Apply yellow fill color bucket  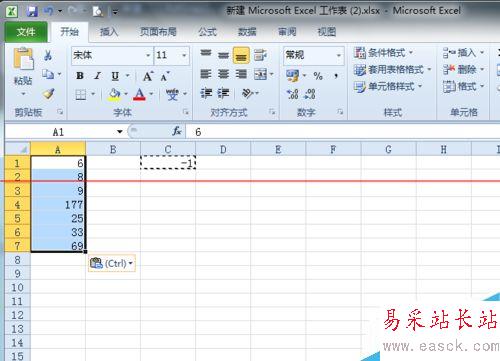tap(114, 95)
